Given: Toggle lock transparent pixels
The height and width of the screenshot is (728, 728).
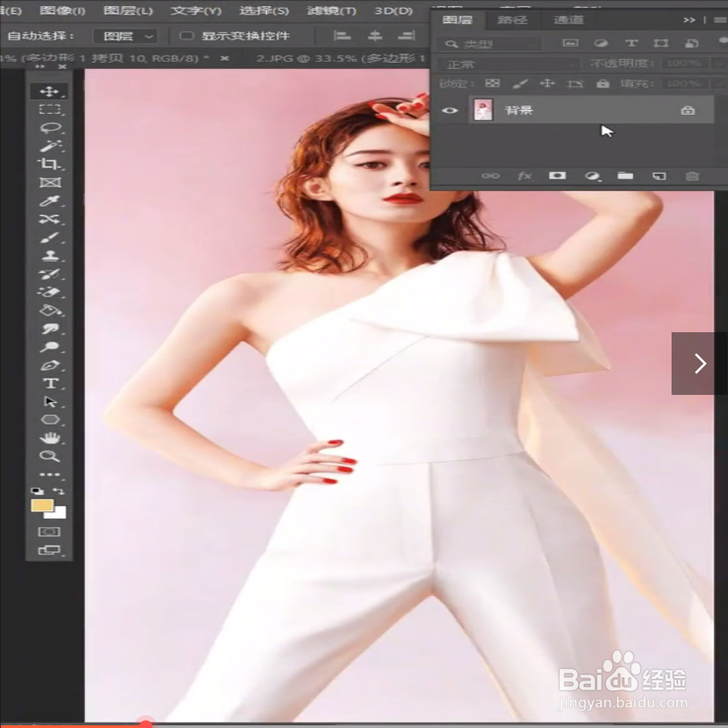Looking at the screenshot, I should [492, 83].
